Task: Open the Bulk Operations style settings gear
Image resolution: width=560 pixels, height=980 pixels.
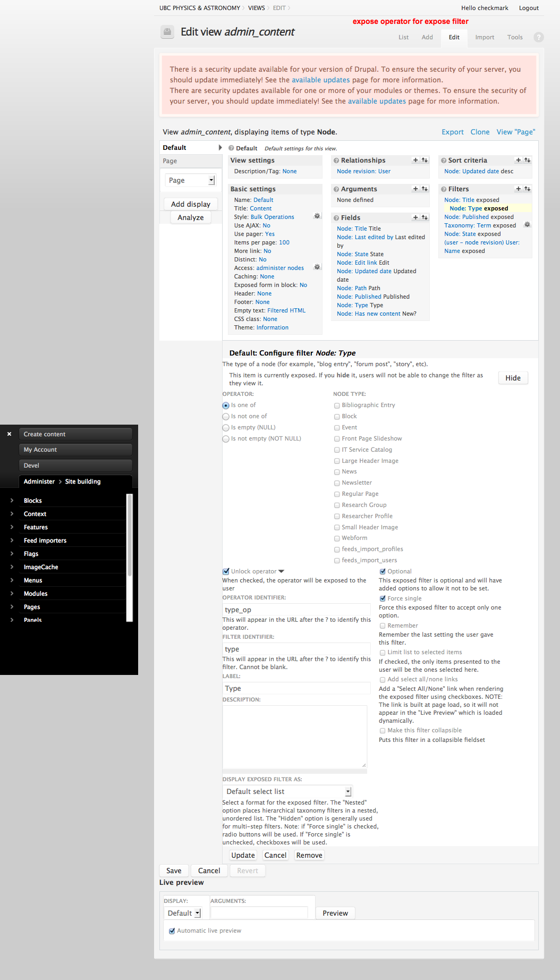Action: pos(317,216)
